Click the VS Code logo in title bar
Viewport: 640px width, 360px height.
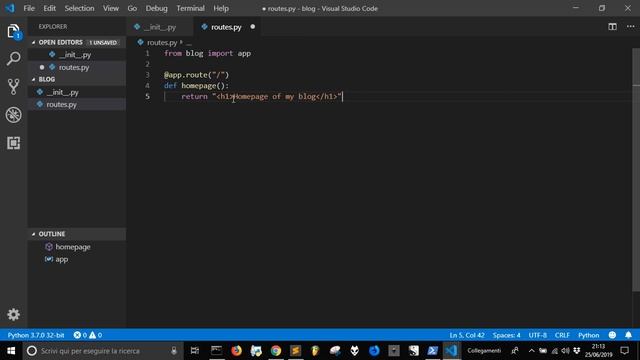point(10,8)
